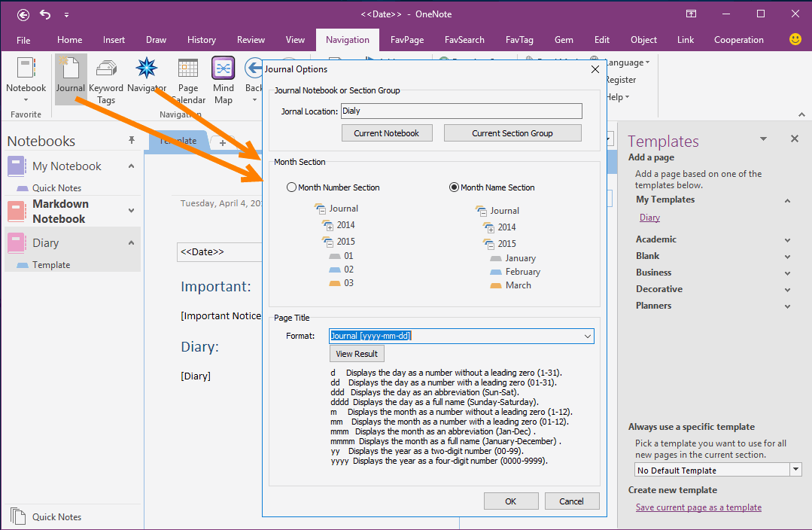Select Month Name Section radio button
This screenshot has width=812, height=530.
(454, 187)
